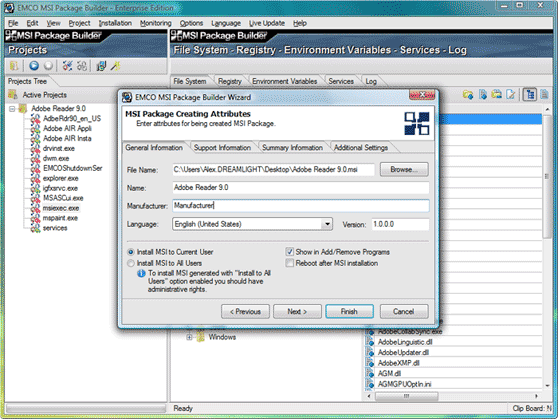Expand the Windows folder node
This screenshot has width=558, height=419.
[x=189, y=337]
